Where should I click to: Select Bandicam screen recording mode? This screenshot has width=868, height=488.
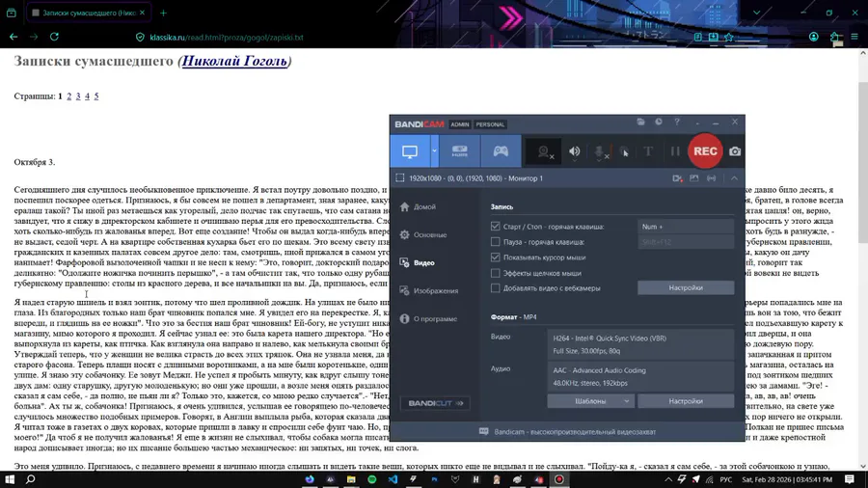(410, 151)
